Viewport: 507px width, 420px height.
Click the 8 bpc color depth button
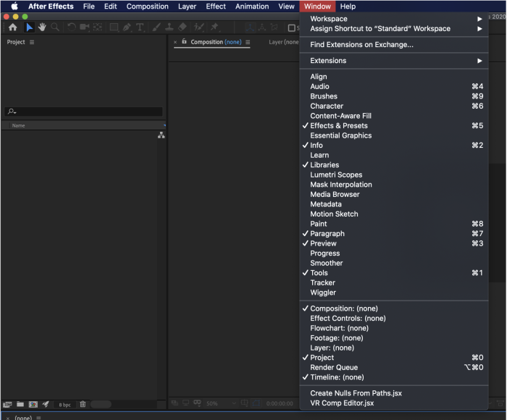click(64, 405)
